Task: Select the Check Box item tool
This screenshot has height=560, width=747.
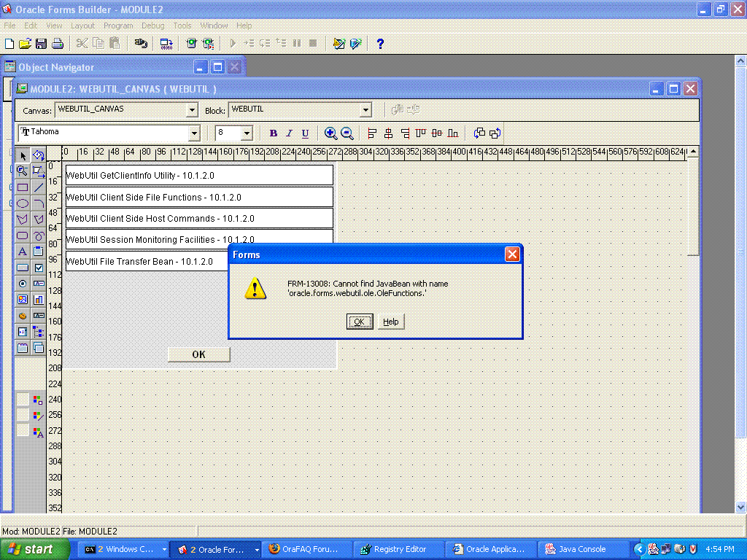Action: click(x=39, y=268)
